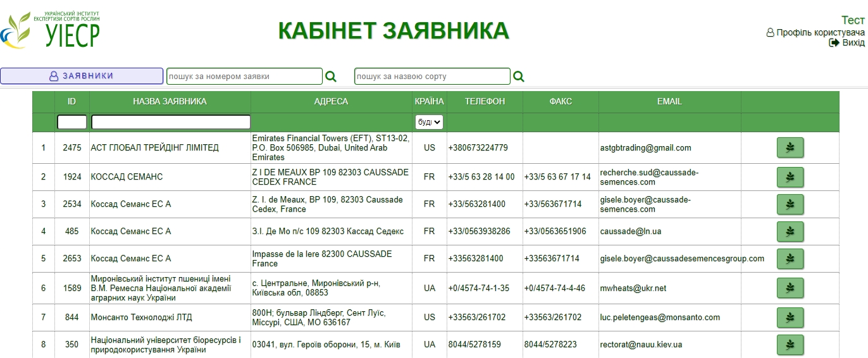The height and width of the screenshot is (358, 868).
Task: Click the plant icon for АСТ ГЛОБАЛ ТРЕЙДІНГ row
Action: [790, 147]
